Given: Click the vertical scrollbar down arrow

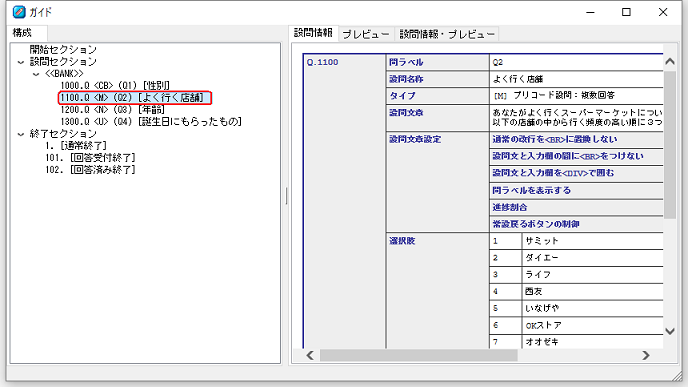Looking at the screenshot, I should pyautogui.click(x=670, y=331).
